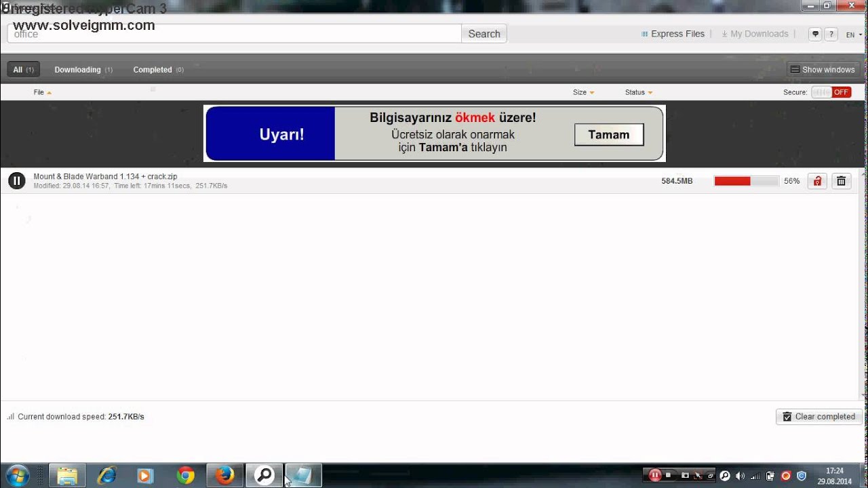The height and width of the screenshot is (488, 868).
Task: Focus the search input field containing office
Action: tap(235, 34)
